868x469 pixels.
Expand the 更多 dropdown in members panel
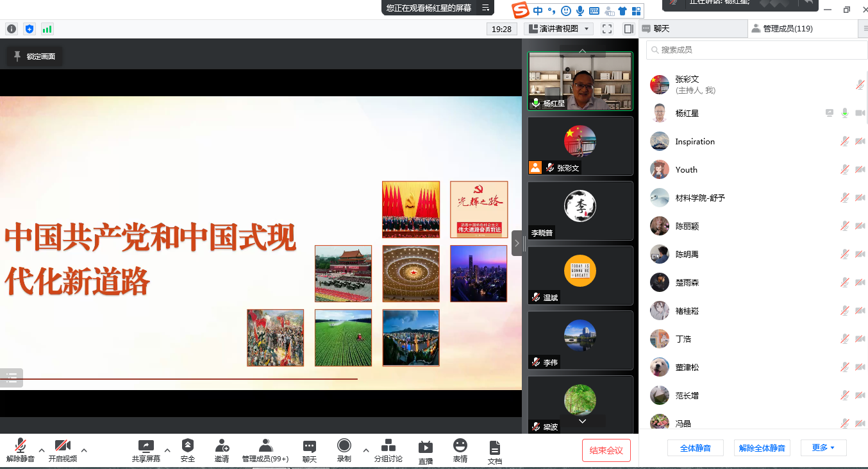[x=822, y=448]
